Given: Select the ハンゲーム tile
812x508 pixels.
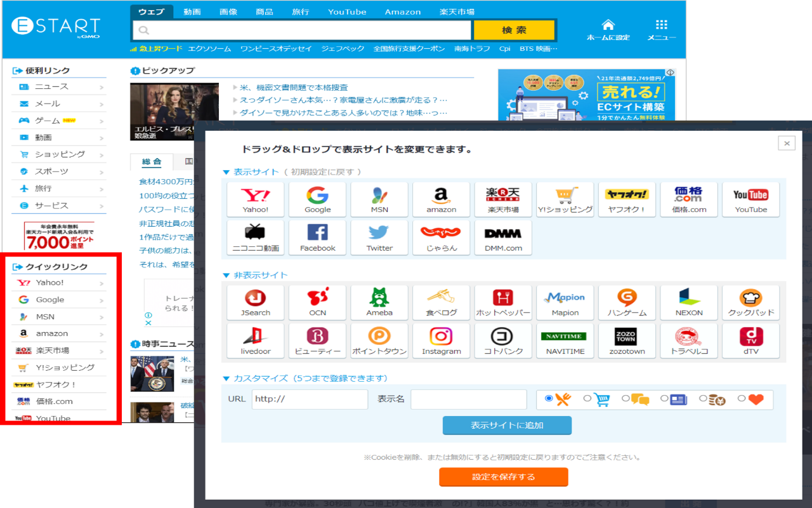Looking at the screenshot, I should tap(627, 303).
